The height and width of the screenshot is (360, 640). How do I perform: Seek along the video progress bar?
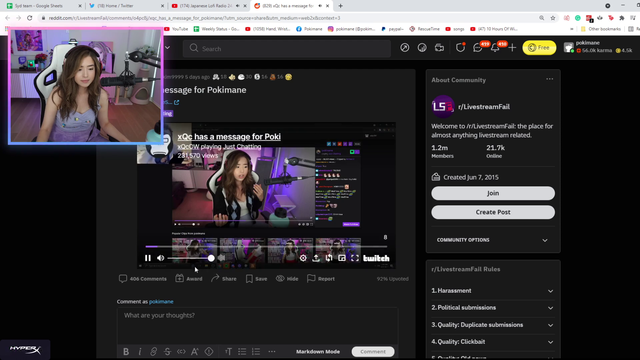click(266, 247)
